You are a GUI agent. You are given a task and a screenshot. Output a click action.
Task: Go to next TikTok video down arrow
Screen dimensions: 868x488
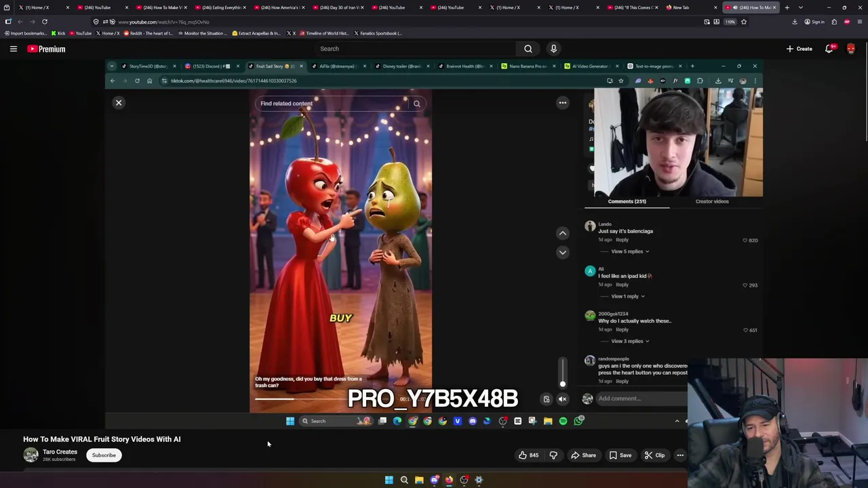[562, 252]
